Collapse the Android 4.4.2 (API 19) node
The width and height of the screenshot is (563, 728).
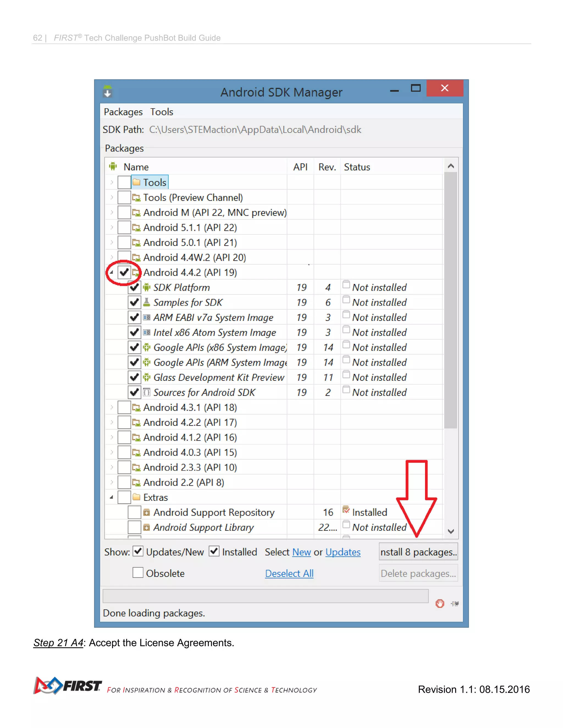point(112,272)
